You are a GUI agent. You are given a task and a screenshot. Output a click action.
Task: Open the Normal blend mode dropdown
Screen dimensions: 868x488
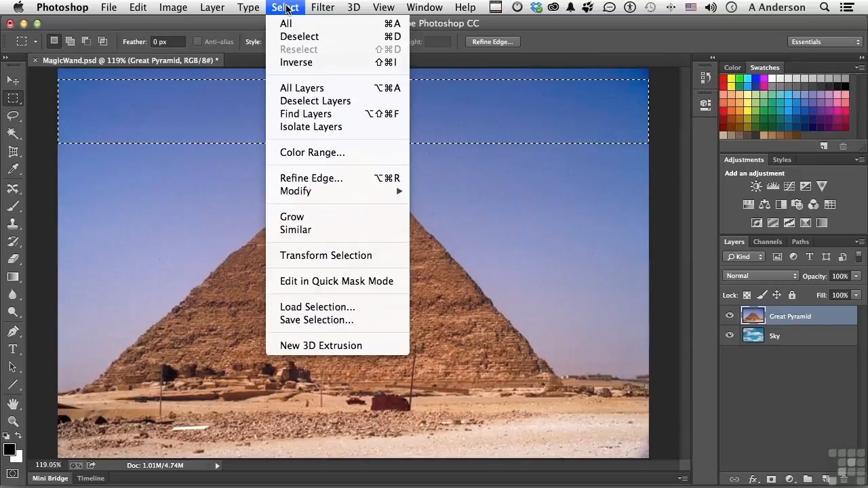762,276
